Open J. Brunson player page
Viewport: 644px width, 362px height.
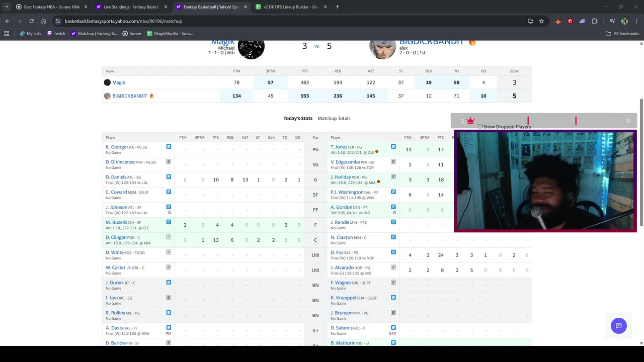click(x=341, y=313)
